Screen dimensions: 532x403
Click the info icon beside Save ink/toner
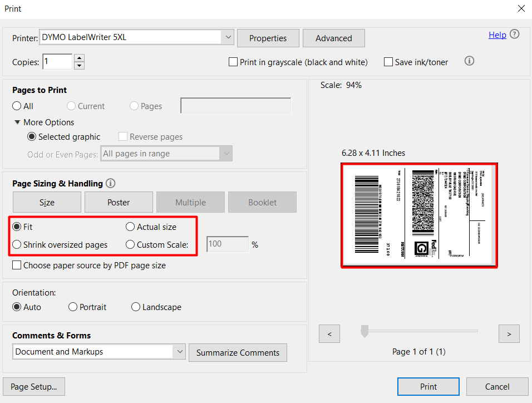click(x=469, y=61)
